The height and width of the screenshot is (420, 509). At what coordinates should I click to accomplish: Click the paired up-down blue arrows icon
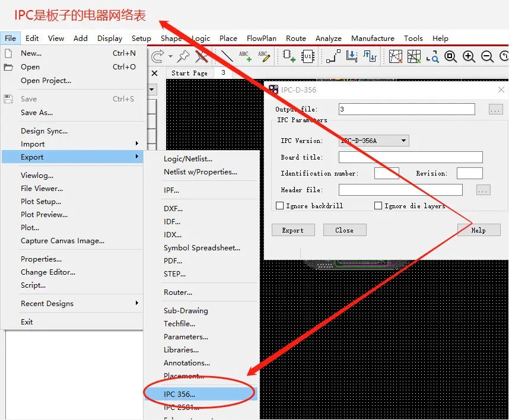(x=370, y=56)
